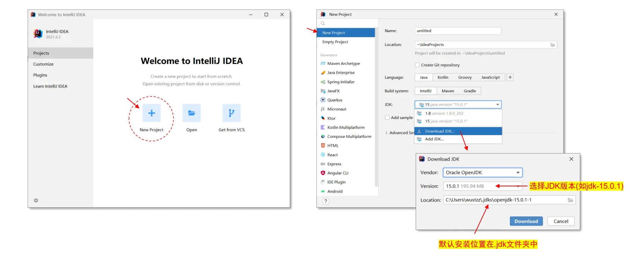Click the Download button
The height and width of the screenshot is (257, 644).
pyautogui.click(x=526, y=221)
